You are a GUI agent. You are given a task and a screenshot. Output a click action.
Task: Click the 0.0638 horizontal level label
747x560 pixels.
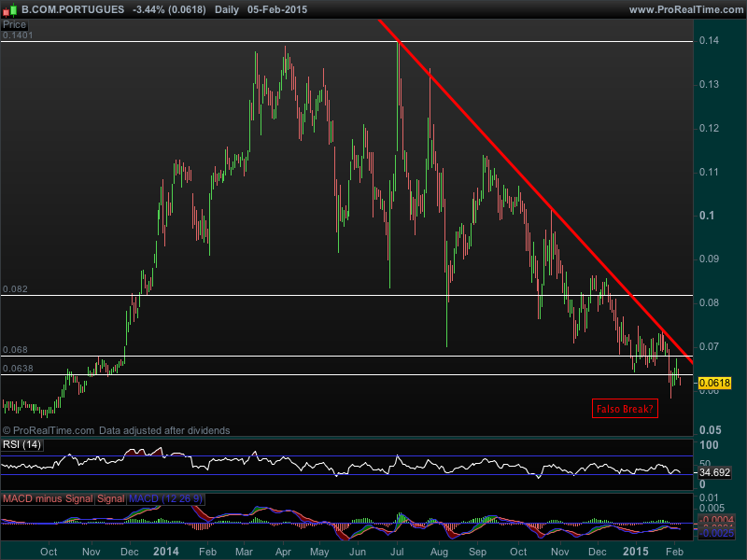click(x=18, y=368)
